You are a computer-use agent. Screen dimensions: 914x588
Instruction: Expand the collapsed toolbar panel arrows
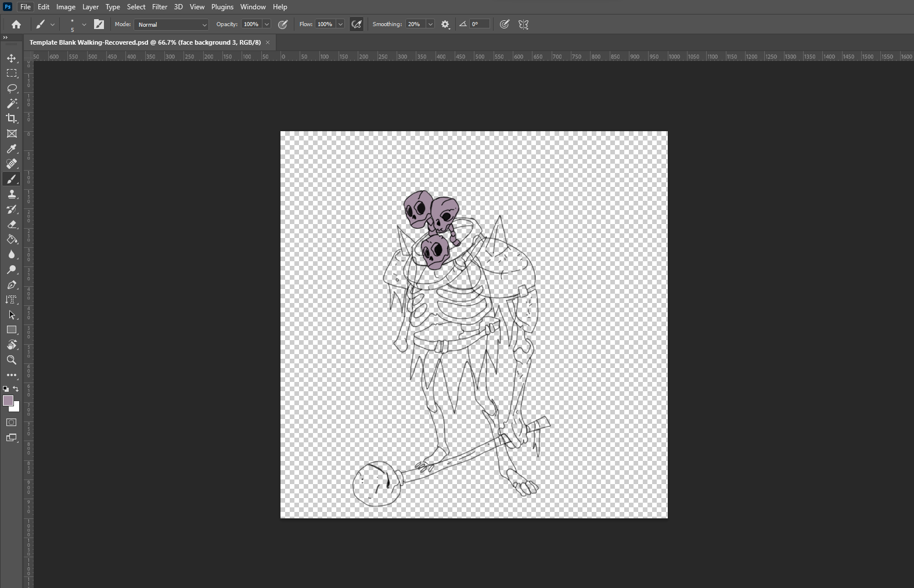click(x=6, y=38)
